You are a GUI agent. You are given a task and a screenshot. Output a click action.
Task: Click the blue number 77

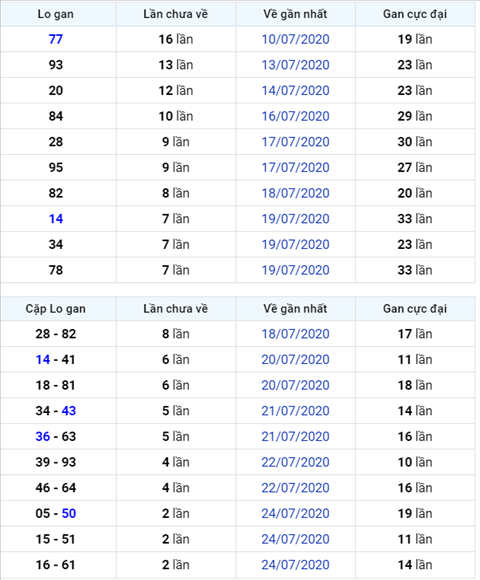click(x=55, y=39)
